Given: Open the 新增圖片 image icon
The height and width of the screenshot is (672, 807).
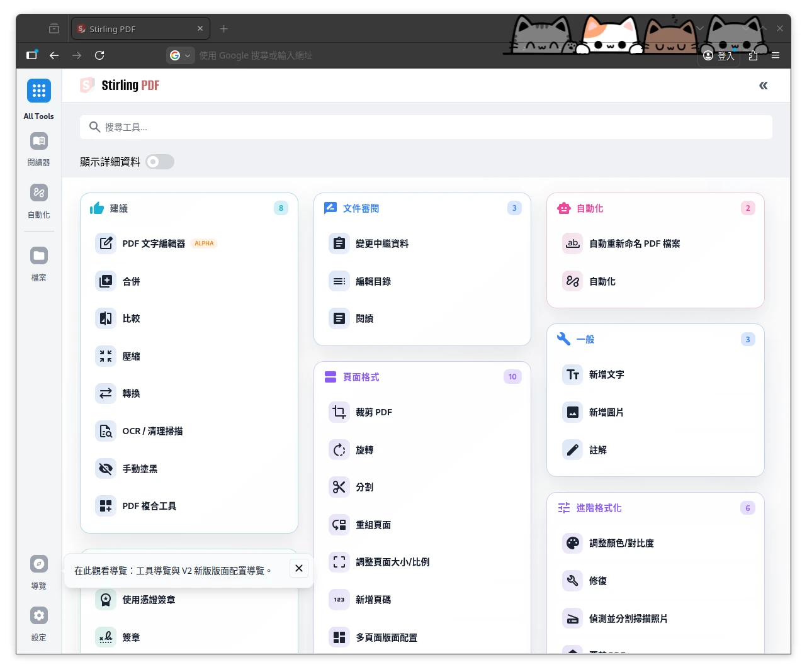Looking at the screenshot, I should pos(573,412).
